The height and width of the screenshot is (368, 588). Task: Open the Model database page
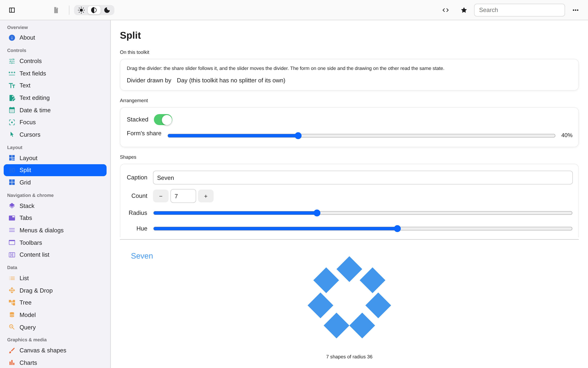tap(55, 315)
